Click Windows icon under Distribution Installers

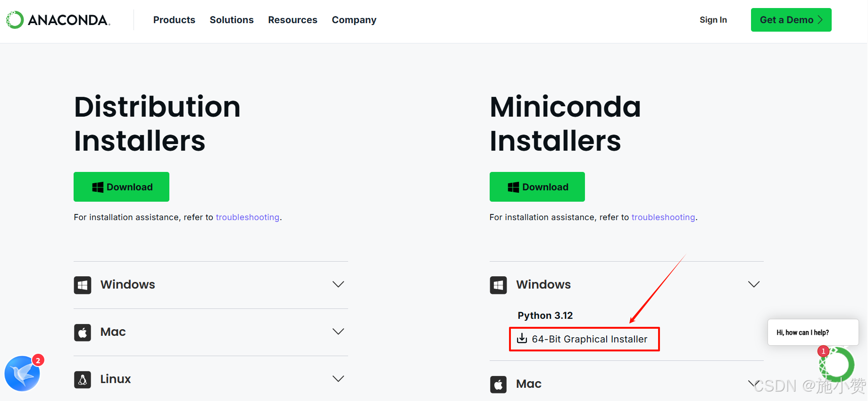tap(83, 285)
